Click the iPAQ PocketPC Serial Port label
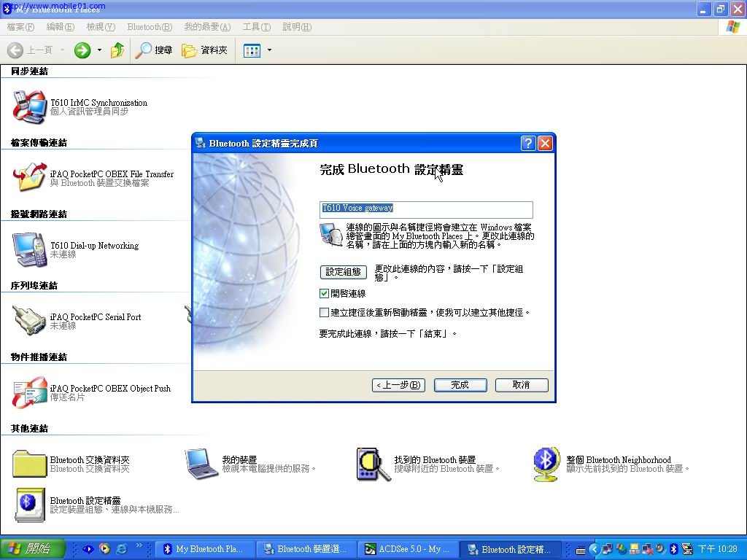The image size is (747, 560). pos(96,317)
